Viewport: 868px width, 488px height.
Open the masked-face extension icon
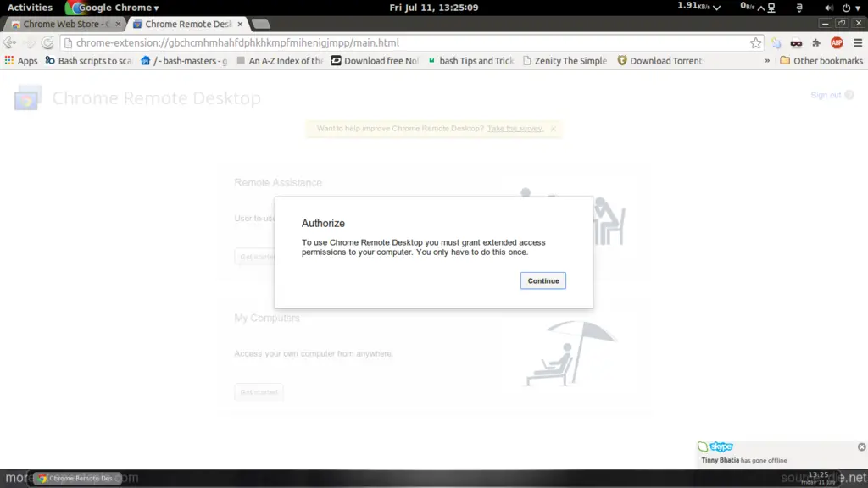(796, 42)
